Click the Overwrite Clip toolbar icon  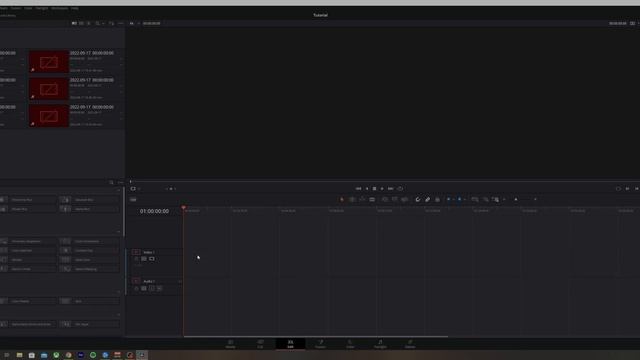[395, 200]
